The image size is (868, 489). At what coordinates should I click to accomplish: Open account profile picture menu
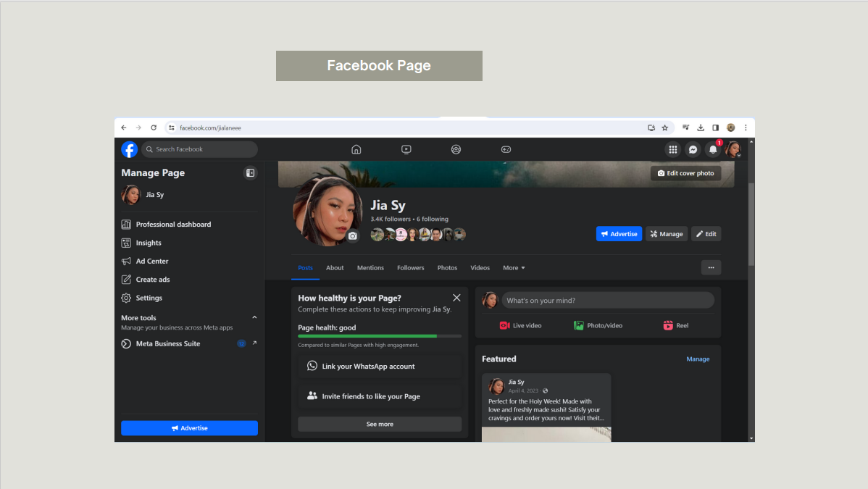click(733, 149)
